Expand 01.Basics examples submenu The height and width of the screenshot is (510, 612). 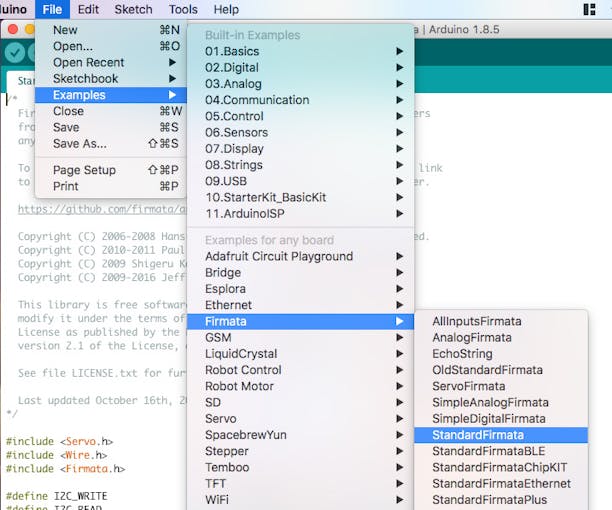301,51
